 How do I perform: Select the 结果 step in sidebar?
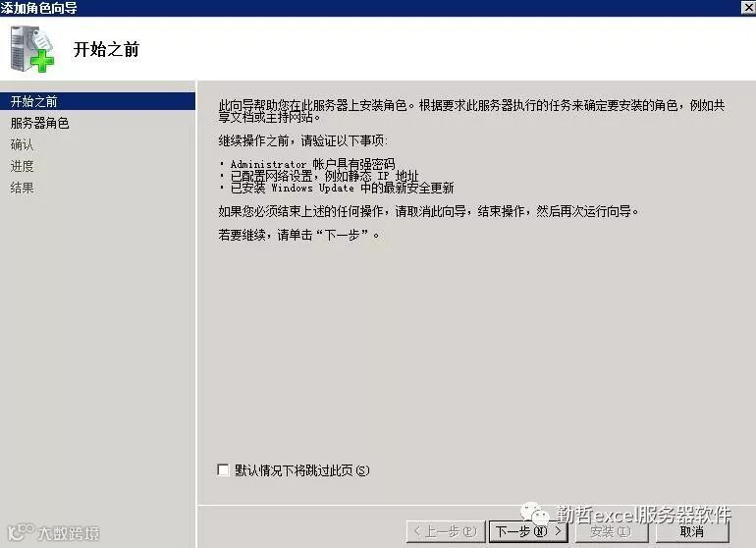click(23, 188)
